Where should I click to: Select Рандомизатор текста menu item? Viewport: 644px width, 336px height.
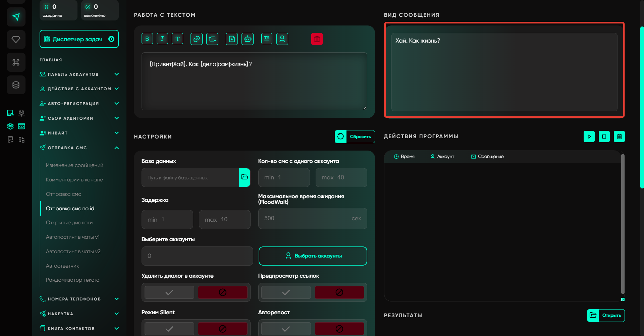point(72,280)
